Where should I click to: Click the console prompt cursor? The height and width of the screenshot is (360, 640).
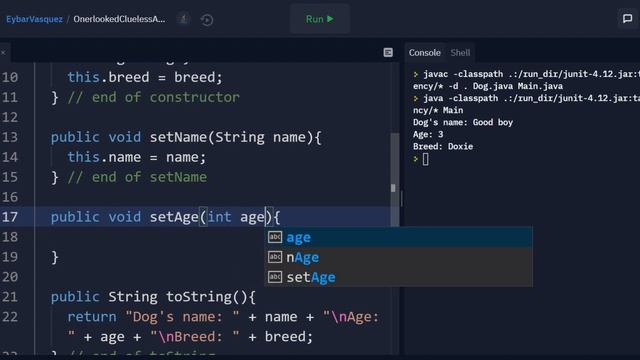coord(425,159)
